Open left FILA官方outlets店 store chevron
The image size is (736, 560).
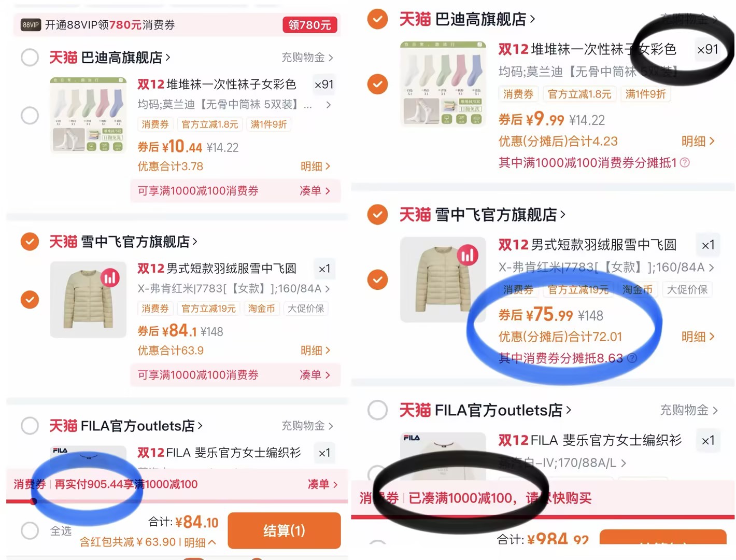[x=200, y=426]
